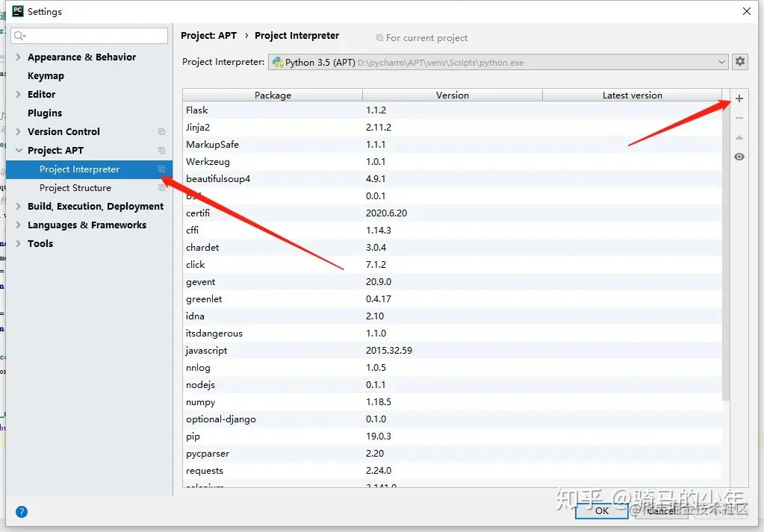The height and width of the screenshot is (532, 764).
Task: Click the upgrade package arrow icon
Action: [x=739, y=138]
